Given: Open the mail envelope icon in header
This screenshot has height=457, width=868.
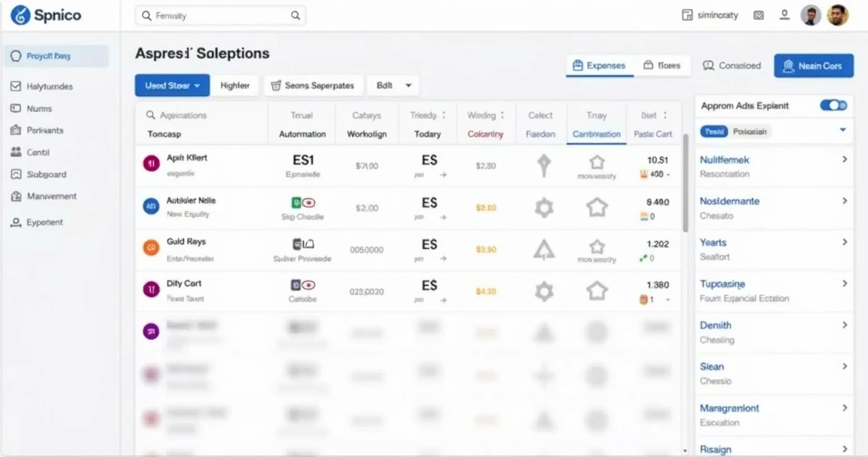Looking at the screenshot, I should (x=759, y=15).
